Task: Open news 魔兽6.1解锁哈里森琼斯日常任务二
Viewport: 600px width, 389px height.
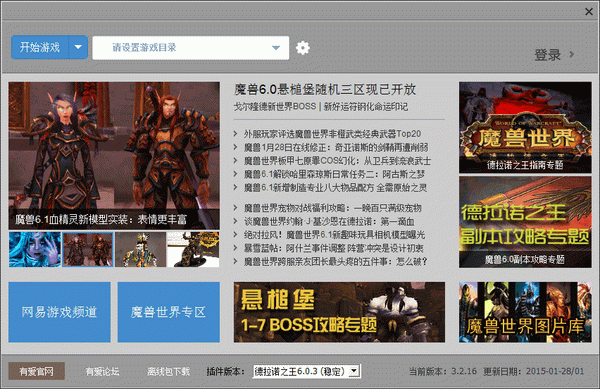Action: tap(334, 174)
